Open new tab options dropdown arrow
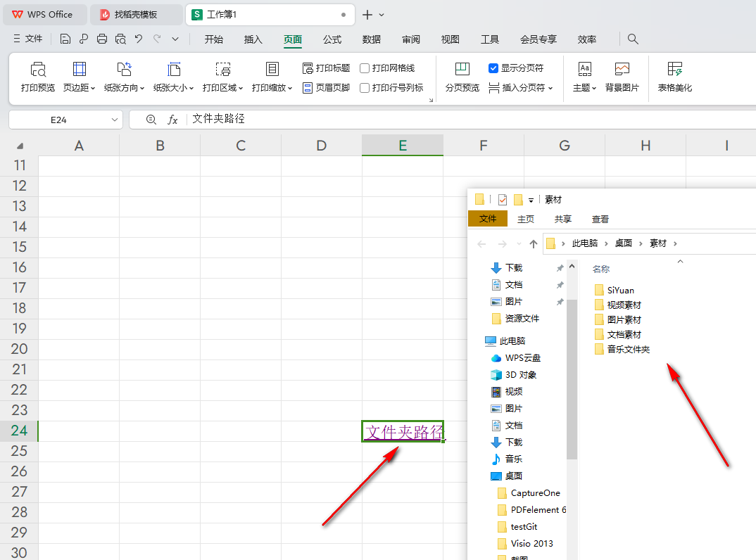Image resolution: width=756 pixels, height=560 pixels. pos(382,15)
